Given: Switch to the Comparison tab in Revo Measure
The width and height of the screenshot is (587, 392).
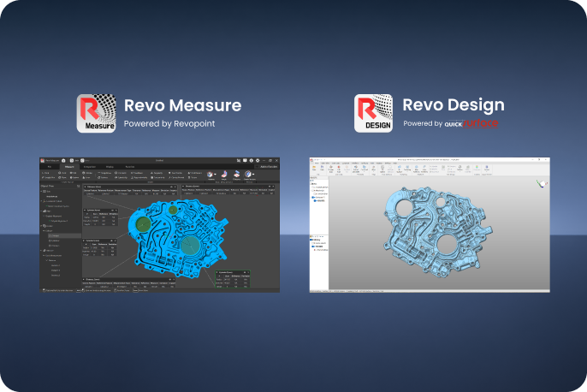Looking at the screenshot, I should 90,167.
